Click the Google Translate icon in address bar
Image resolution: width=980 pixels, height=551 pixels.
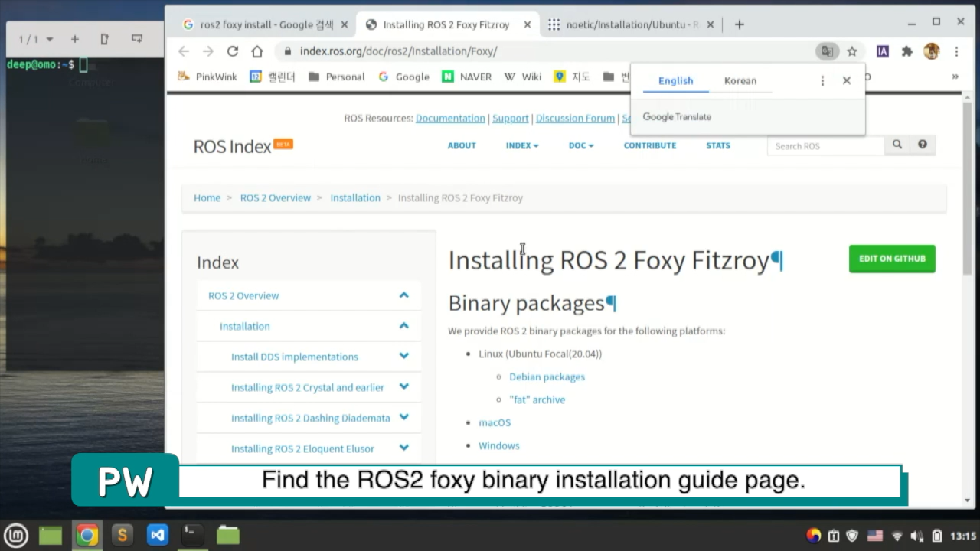click(x=827, y=51)
